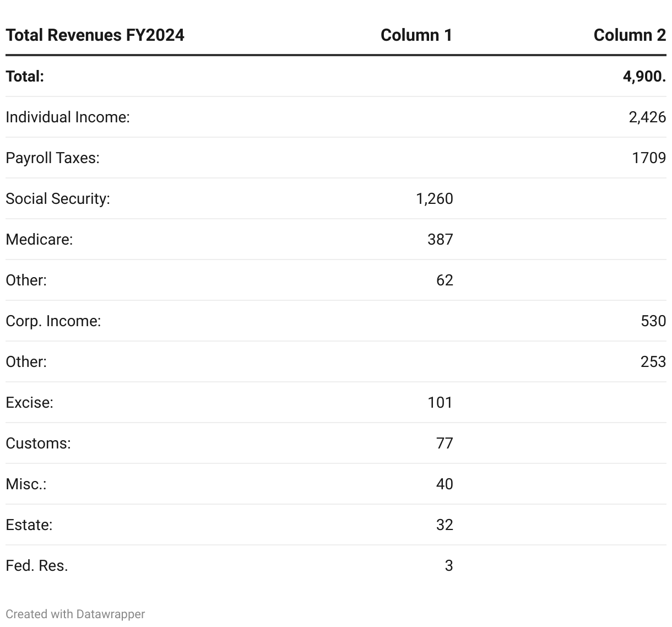Click the bold Total: row label
672x627 pixels.
click(x=25, y=77)
